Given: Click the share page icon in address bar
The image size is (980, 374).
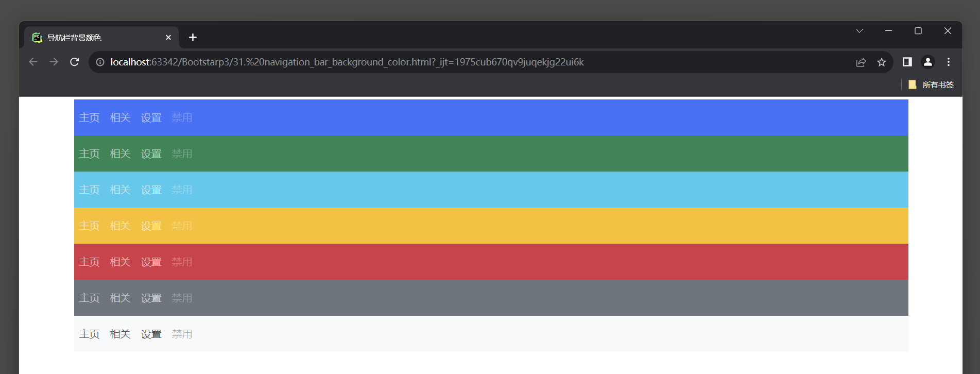Looking at the screenshot, I should pos(861,62).
